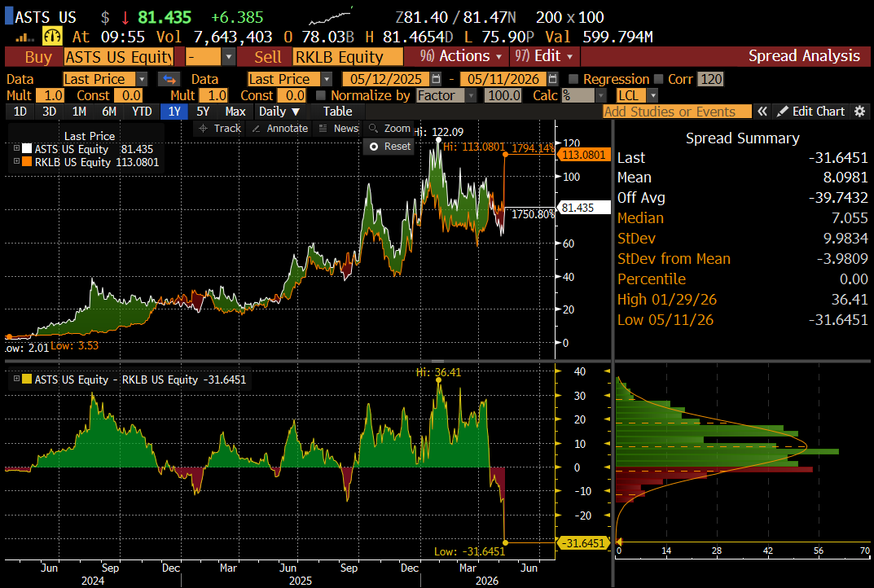Click the swap securities arrows icon

pyautogui.click(x=169, y=79)
